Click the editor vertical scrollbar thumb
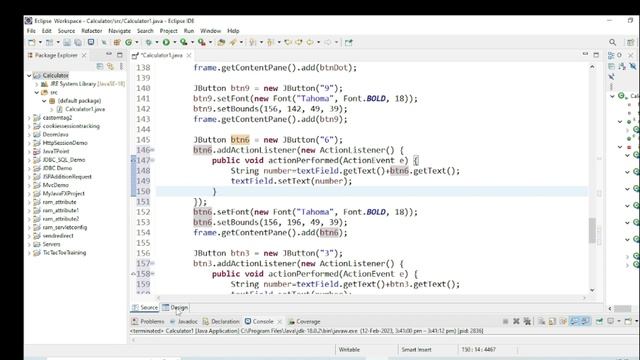This screenshot has height=360, width=640. click(592, 231)
